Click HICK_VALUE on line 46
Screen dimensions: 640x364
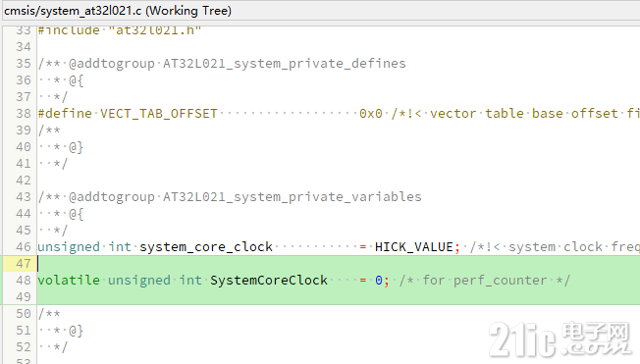414,247
